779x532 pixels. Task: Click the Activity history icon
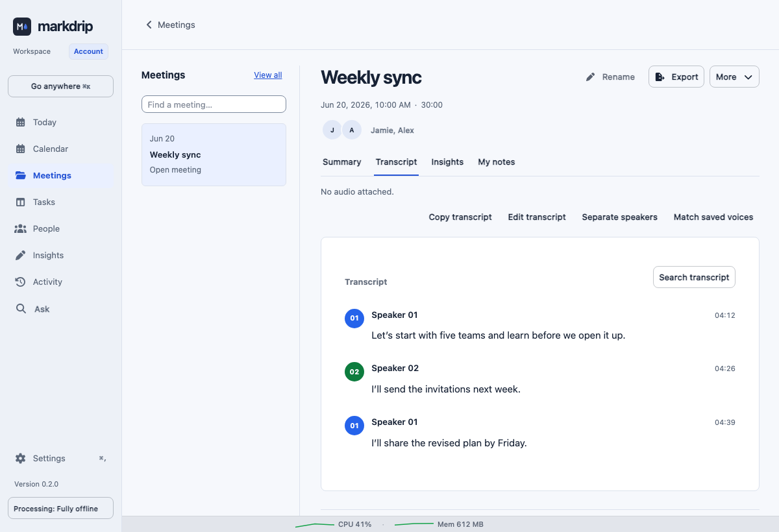click(x=21, y=282)
